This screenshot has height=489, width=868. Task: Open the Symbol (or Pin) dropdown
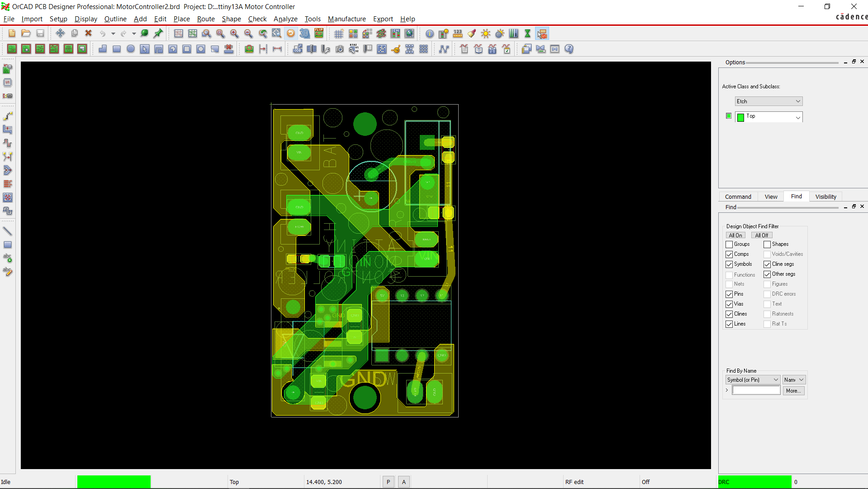click(x=753, y=380)
